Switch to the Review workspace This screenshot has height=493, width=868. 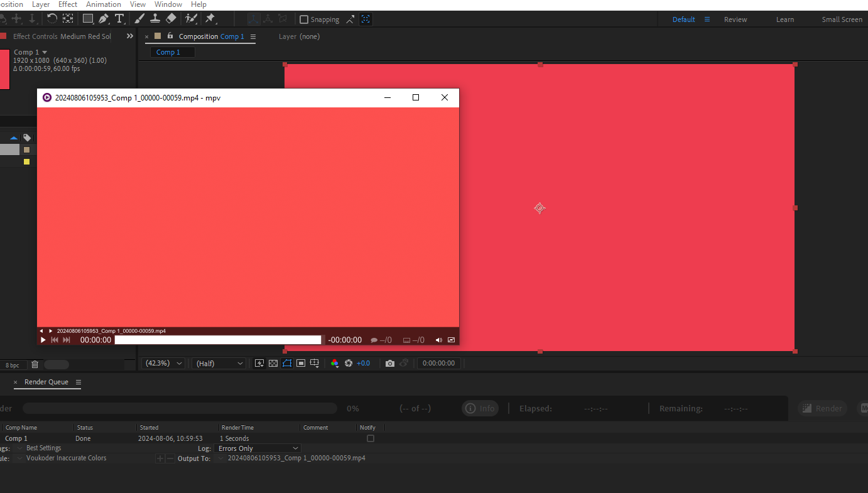coord(735,19)
